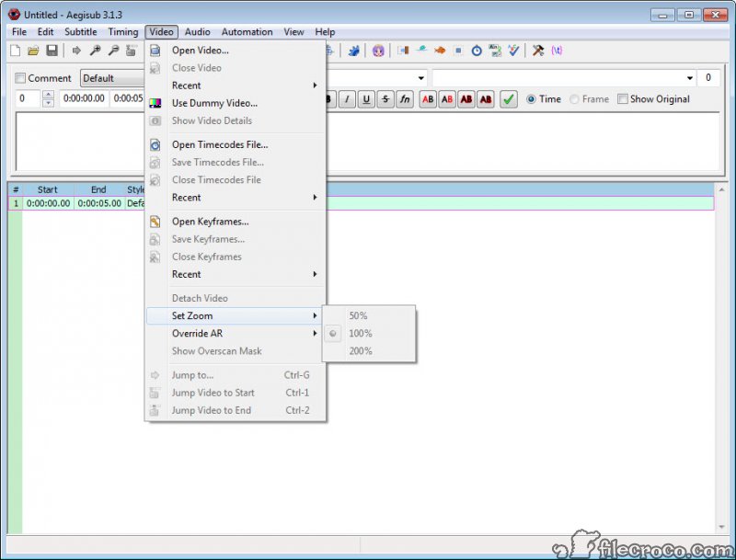The image size is (736, 560).
Task: Decrease layer number with the down stepper
Action: tap(48, 103)
